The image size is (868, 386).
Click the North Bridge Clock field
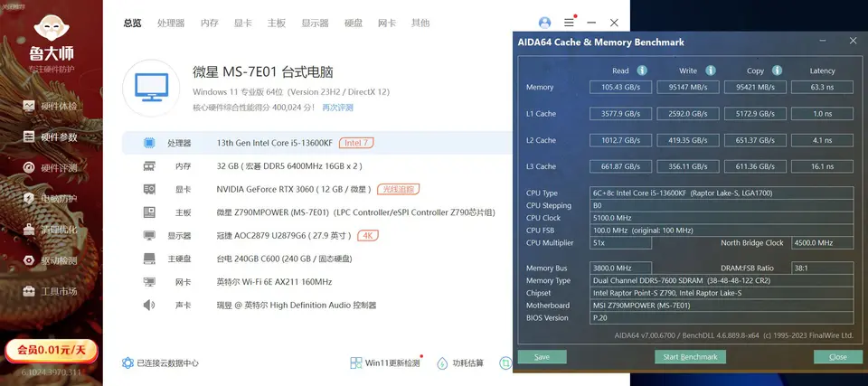[x=822, y=243]
